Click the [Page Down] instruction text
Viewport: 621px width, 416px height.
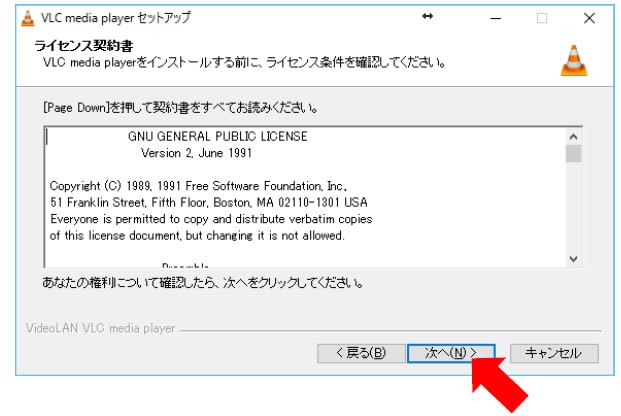click(x=180, y=107)
